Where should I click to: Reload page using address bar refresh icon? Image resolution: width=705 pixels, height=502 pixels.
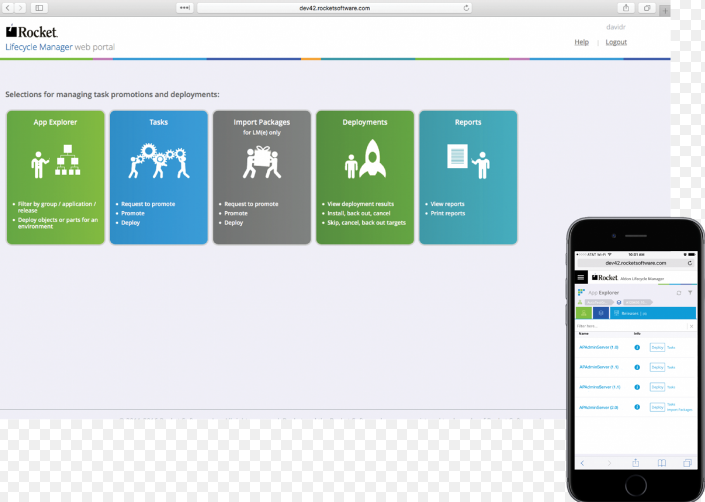click(x=466, y=7)
